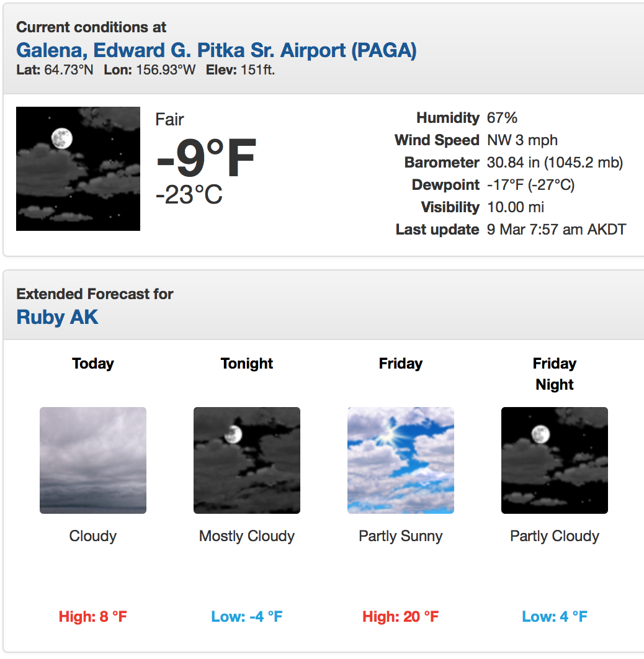The width and height of the screenshot is (644, 659).
Task: Click the Tonight mostly cloudy moon icon
Action: 246,460
